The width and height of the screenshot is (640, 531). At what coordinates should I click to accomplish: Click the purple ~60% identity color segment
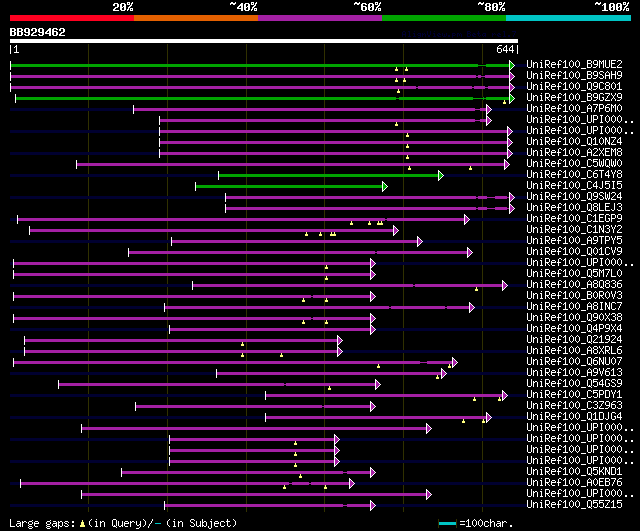pyautogui.click(x=320, y=18)
